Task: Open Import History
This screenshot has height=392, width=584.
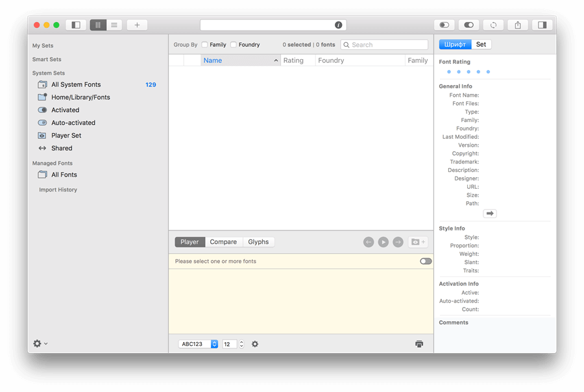Action: pos(58,190)
